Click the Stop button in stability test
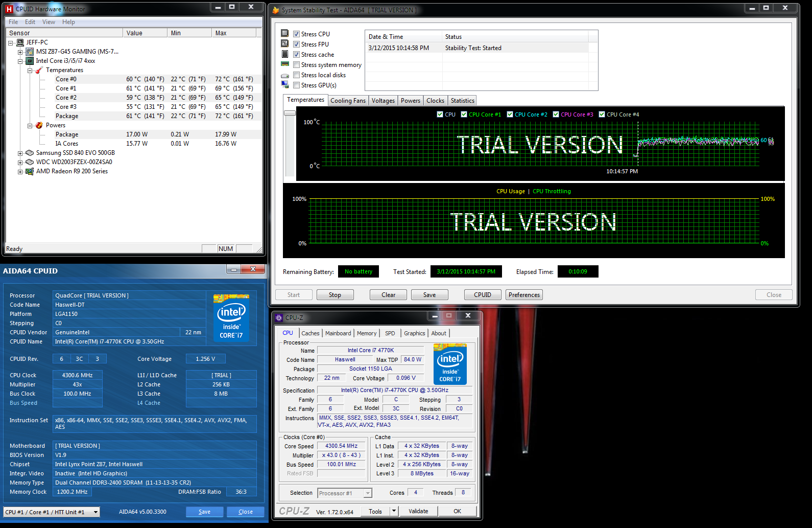Image resolution: width=812 pixels, height=528 pixels. click(x=335, y=295)
